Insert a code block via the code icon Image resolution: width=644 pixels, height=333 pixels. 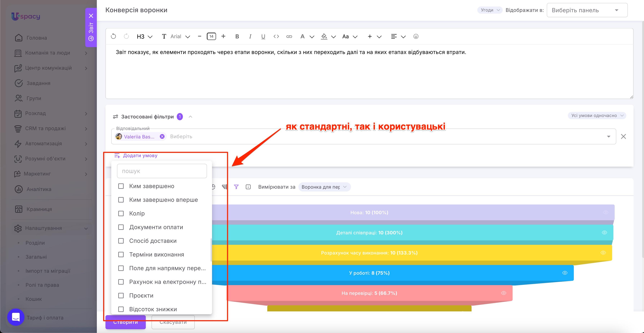(x=276, y=37)
